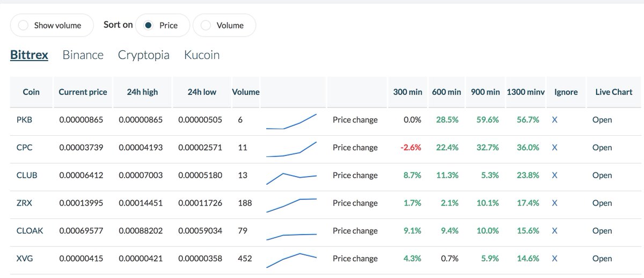Click CLUB's 23.8% price change
Image resolution: width=644 pixels, height=278 pixels.
coord(528,175)
